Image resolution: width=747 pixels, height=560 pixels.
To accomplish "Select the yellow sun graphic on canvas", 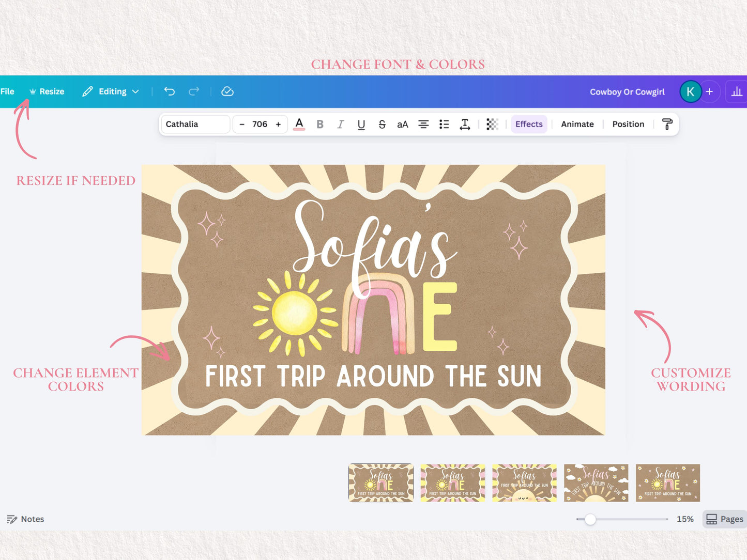I will click(x=295, y=313).
